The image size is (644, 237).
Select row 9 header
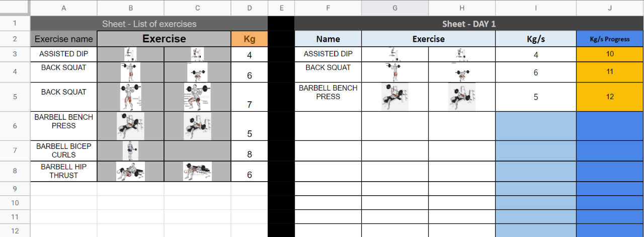click(15, 189)
